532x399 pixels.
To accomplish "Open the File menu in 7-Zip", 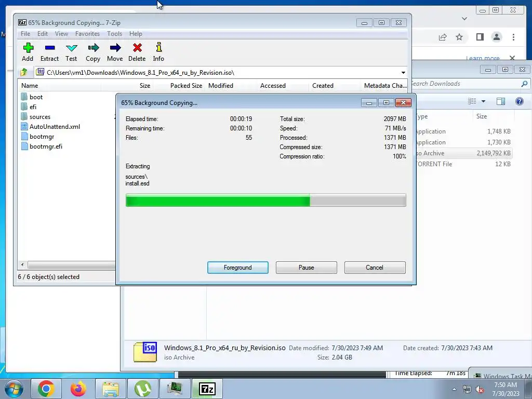I will (x=25, y=34).
